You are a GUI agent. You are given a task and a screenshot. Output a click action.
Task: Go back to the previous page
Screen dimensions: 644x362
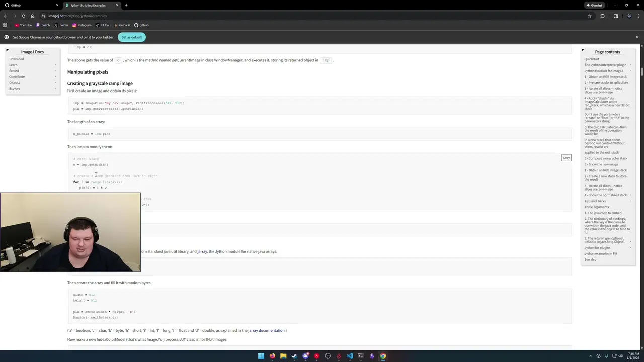click(x=6, y=16)
